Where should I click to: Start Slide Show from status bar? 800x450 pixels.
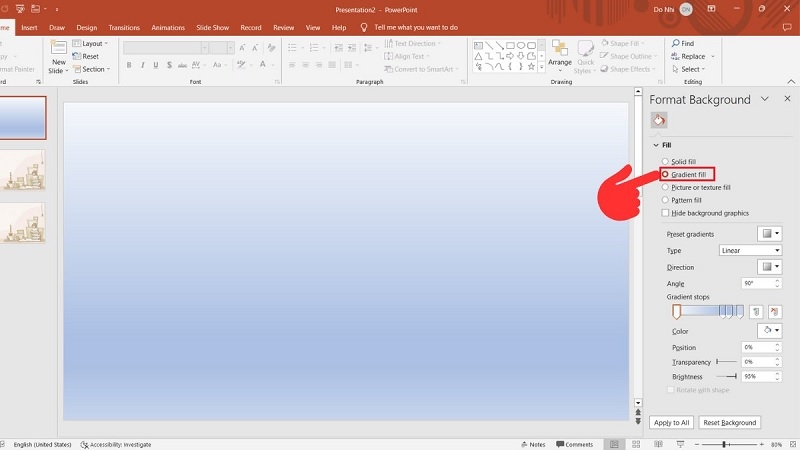(x=680, y=444)
